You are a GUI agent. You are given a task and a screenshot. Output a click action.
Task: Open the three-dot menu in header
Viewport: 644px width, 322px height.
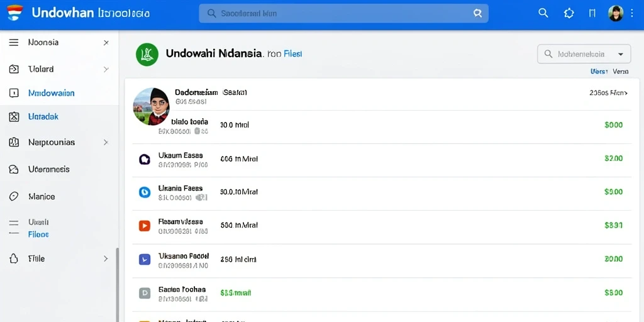point(632,13)
